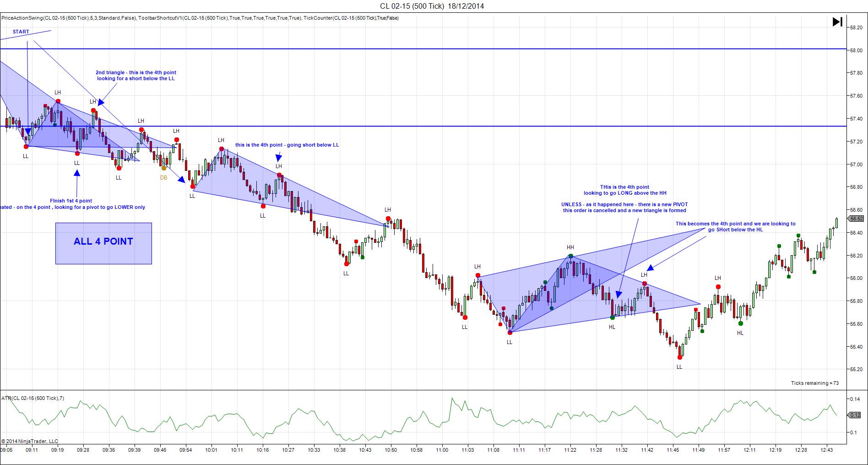Select the 'FInish 1st 4 point' note
Screen dimensions: 868x465
coord(71,201)
